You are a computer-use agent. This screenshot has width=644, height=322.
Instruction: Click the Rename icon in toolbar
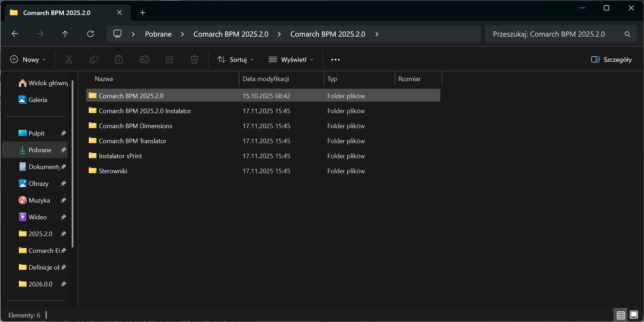[x=144, y=60]
